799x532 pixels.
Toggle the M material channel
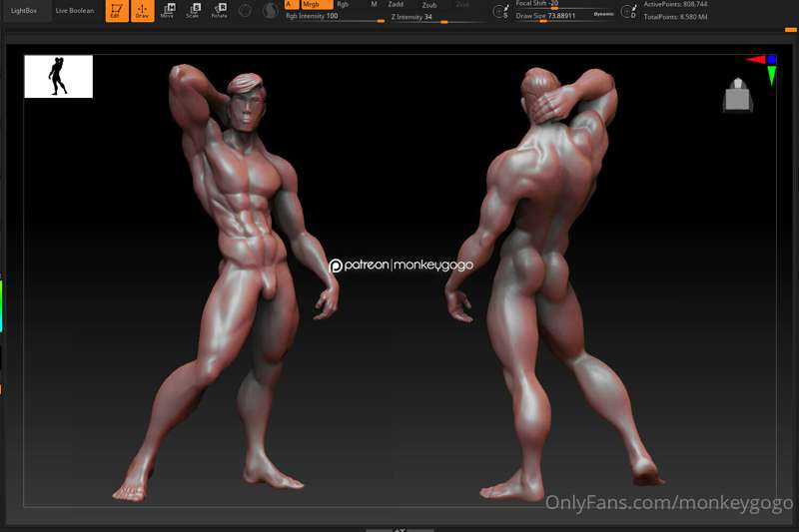(x=374, y=4)
